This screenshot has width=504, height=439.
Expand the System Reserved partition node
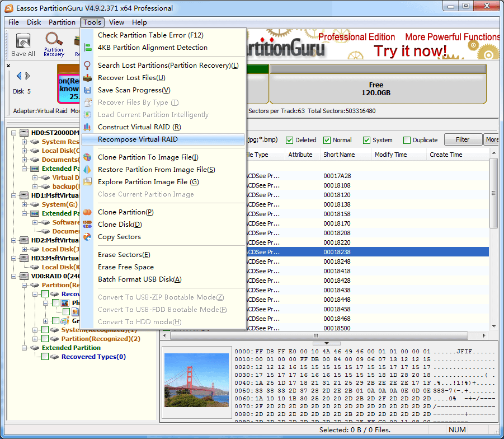(24, 142)
